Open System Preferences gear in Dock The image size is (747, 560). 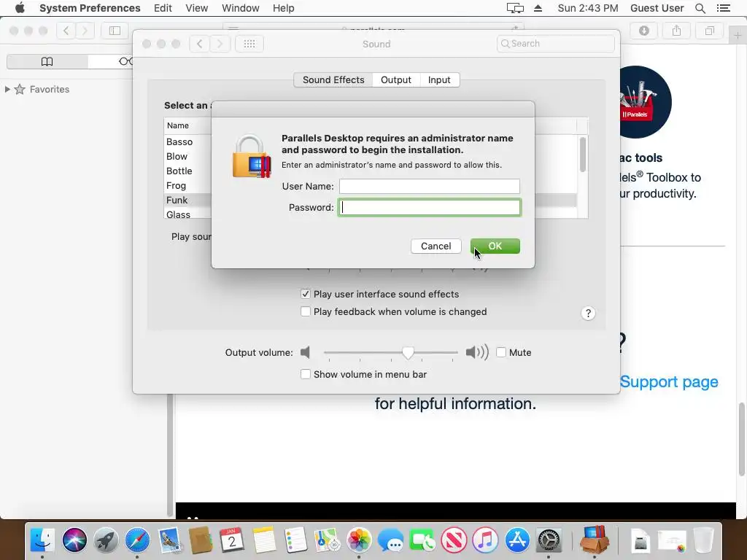(549, 540)
